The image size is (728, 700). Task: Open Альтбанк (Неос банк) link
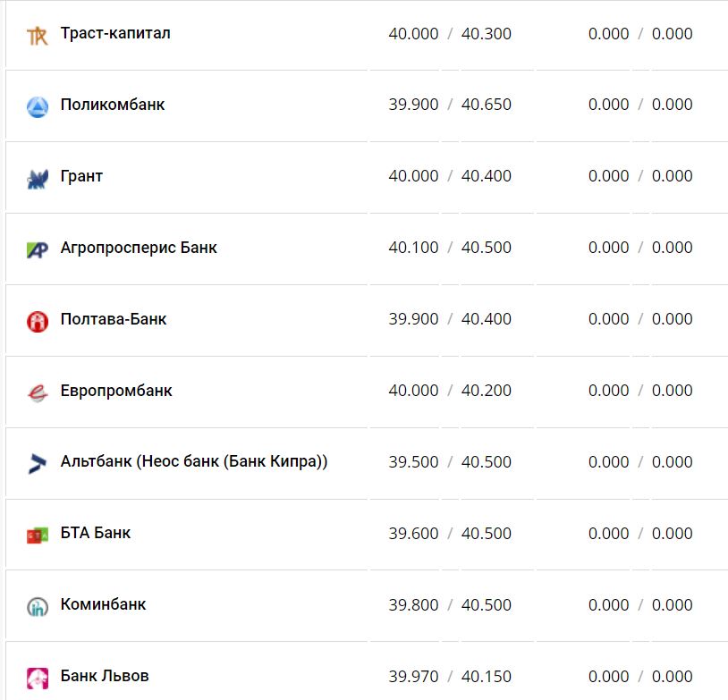(x=194, y=462)
